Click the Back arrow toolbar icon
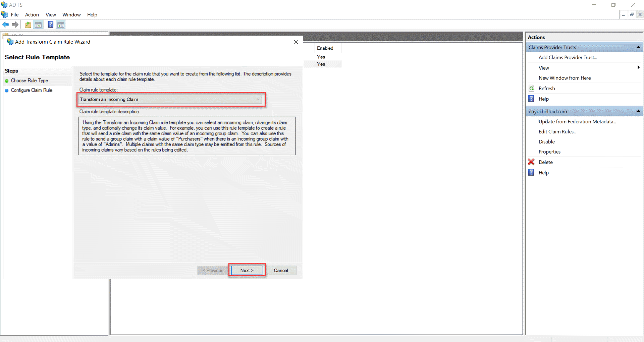644x342 pixels. point(5,24)
